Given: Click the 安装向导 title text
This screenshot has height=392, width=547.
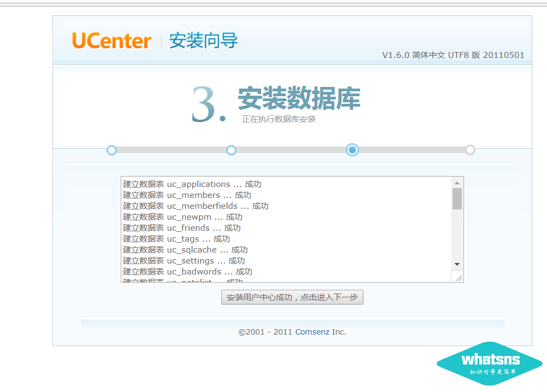Looking at the screenshot, I should pos(203,41).
